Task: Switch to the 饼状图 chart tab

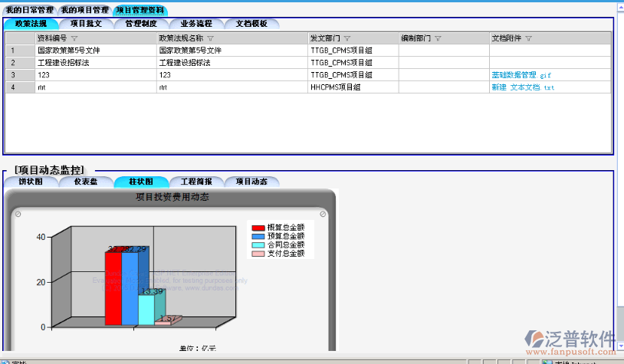Action: [x=31, y=182]
